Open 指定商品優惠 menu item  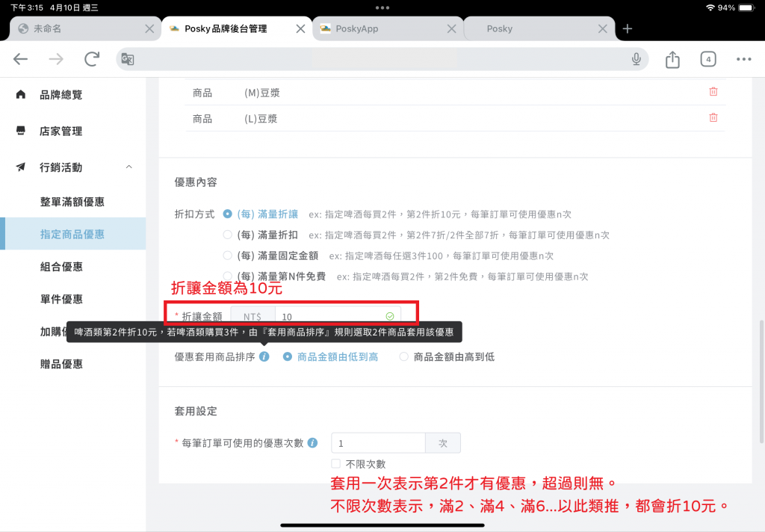tap(72, 235)
